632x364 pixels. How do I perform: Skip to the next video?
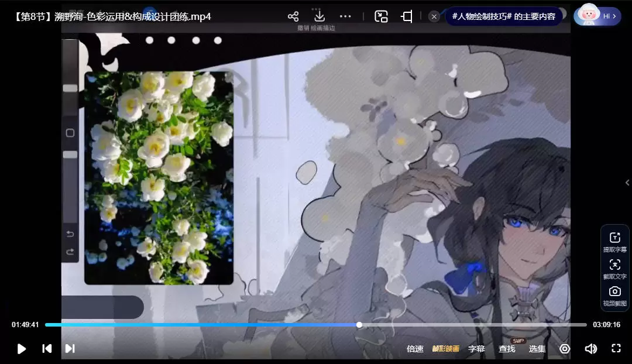[70, 349]
